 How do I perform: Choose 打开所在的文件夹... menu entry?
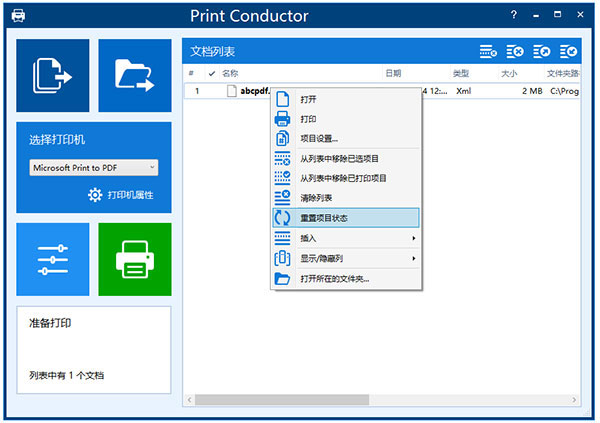[x=346, y=279]
